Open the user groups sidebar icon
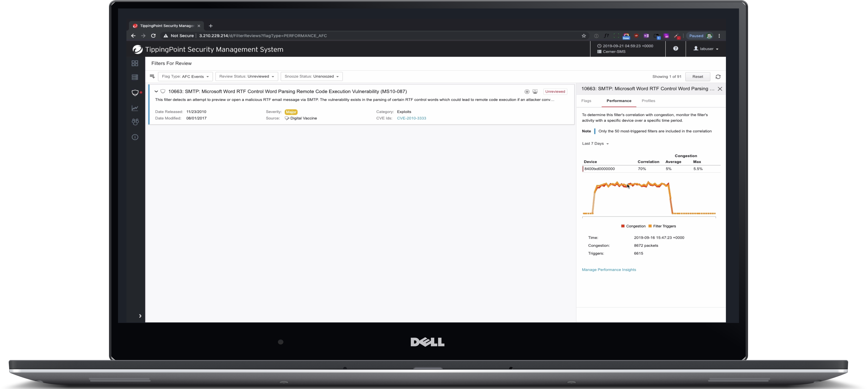The height and width of the screenshot is (389, 868). tap(135, 122)
